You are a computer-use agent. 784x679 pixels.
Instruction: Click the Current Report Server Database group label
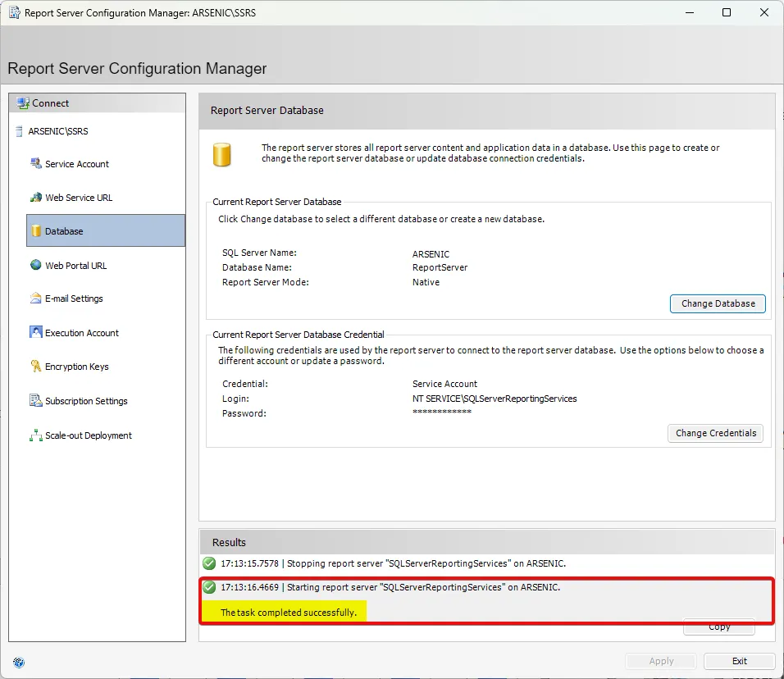[x=277, y=202]
